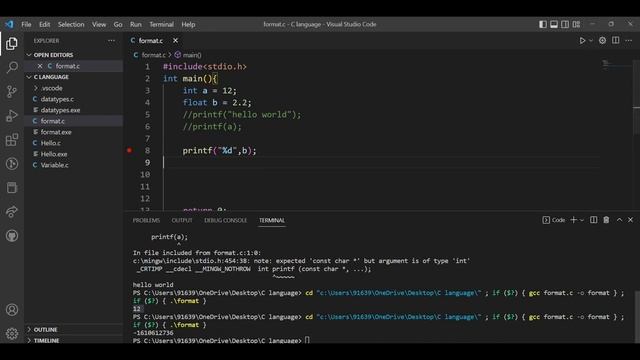The height and width of the screenshot is (360, 640).
Task: Open the Selection menu
Action: coord(71,24)
